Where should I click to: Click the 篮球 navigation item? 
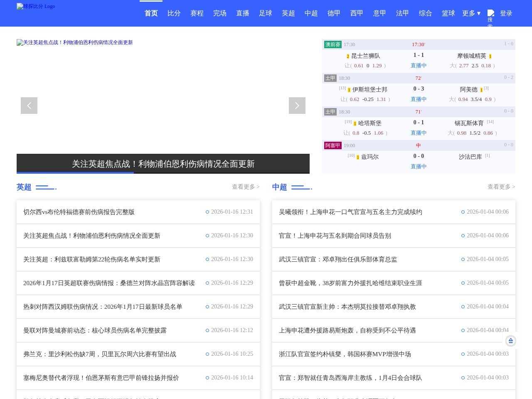pos(448,13)
